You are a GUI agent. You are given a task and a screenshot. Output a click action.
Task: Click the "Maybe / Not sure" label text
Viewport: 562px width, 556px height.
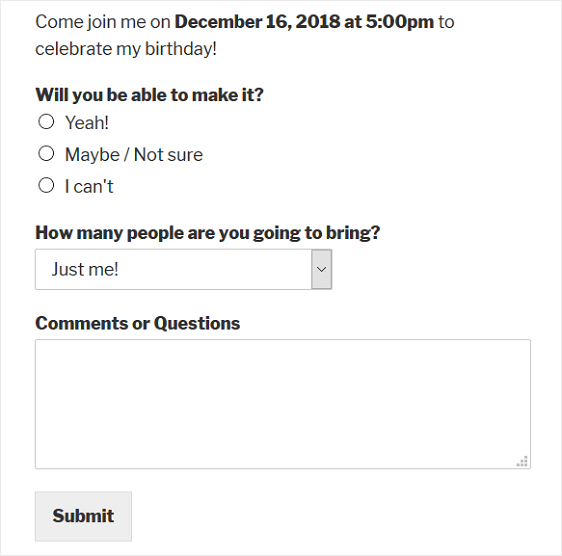click(x=134, y=155)
